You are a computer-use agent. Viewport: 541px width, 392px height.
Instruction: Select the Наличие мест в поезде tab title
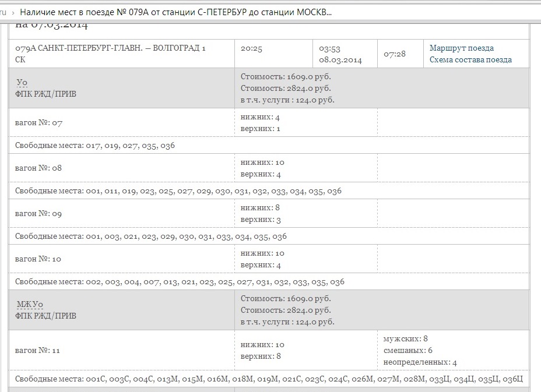175,12
